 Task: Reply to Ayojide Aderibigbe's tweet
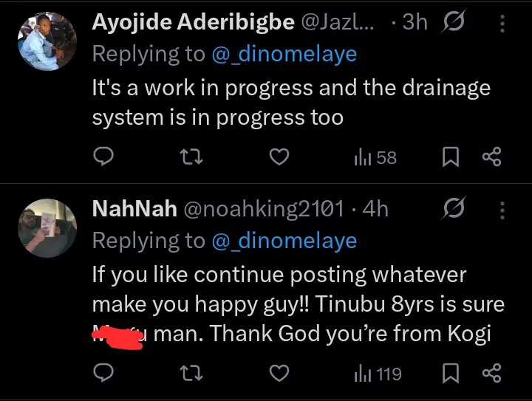click(x=104, y=157)
